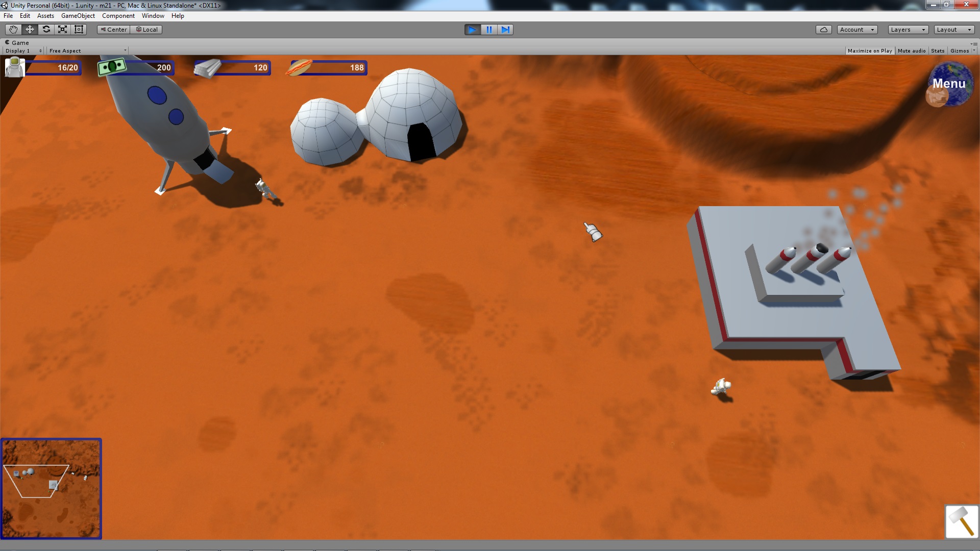Image resolution: width=980 pixels, height=551 pixels.
Task: Toggle Maximize on Play
Action: pyautogui.click(x=870, y=51)
